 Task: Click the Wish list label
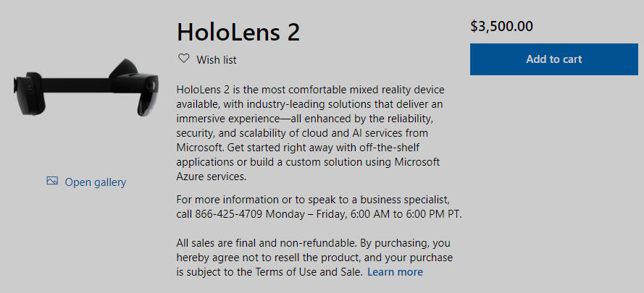[215, 60]
